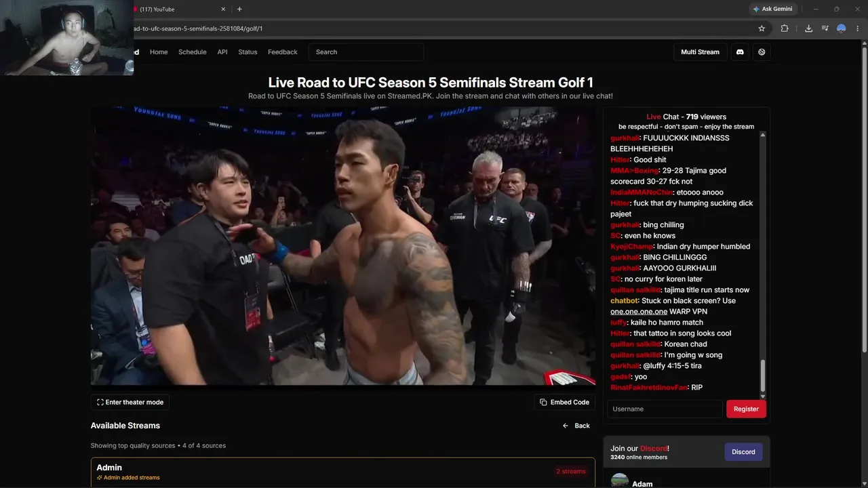
Task: Click the webcam overlay thumbnail
Action: [x=66, y=37]
